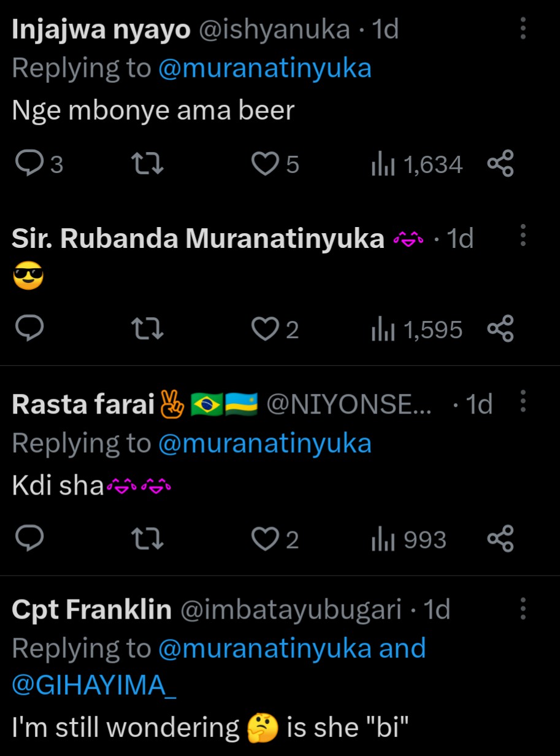560x756 pixels.
Task: Like Sir. Rubanda Muranatinyuka's tweet
Action: [266, 330]
